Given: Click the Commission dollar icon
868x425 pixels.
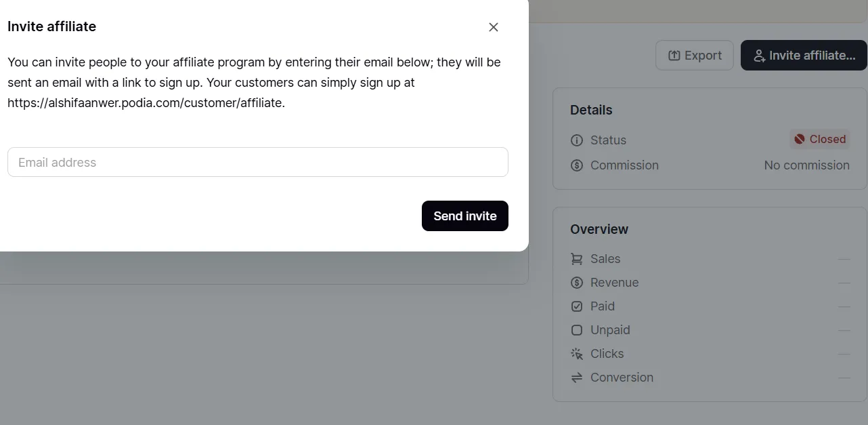Looking at the screenshot, I should click(577, 165).
